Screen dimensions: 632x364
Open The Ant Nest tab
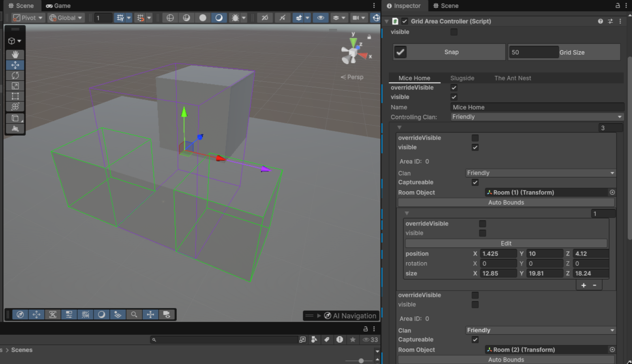[513, 78]
